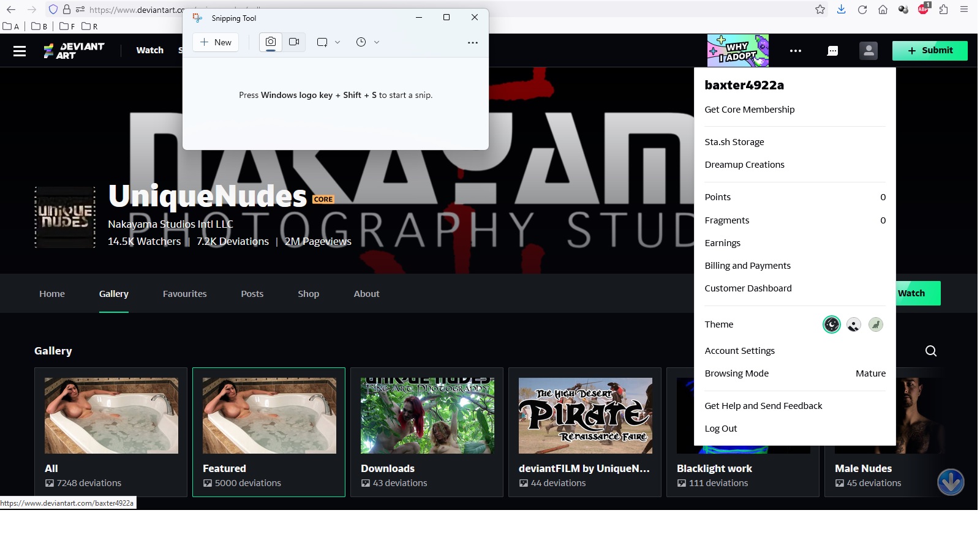Open Points menu entry
980x551 pixels.
(x=795, y=197)
